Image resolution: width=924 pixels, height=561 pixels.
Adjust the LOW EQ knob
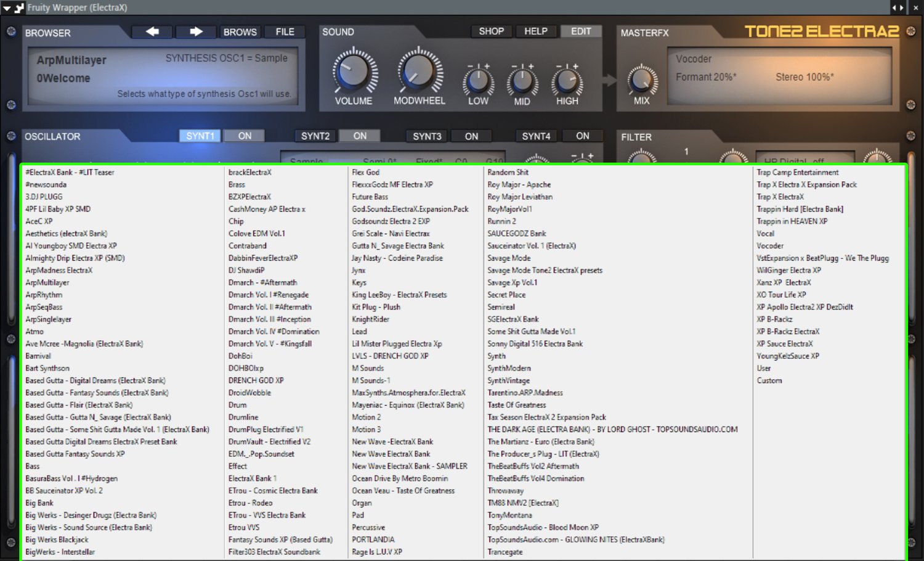coord(478,81)
